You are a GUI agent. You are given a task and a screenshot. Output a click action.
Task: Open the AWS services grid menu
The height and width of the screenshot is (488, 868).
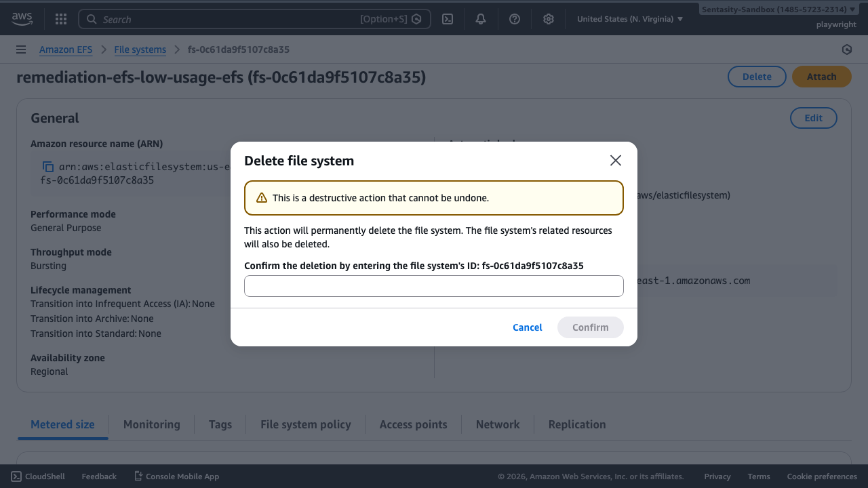[x=60, y=18]
